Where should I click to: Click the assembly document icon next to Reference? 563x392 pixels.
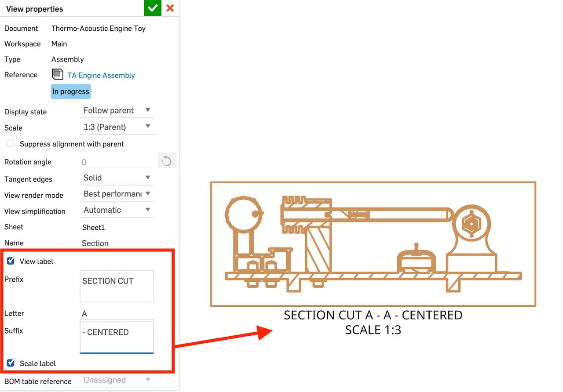pos(57,74)
